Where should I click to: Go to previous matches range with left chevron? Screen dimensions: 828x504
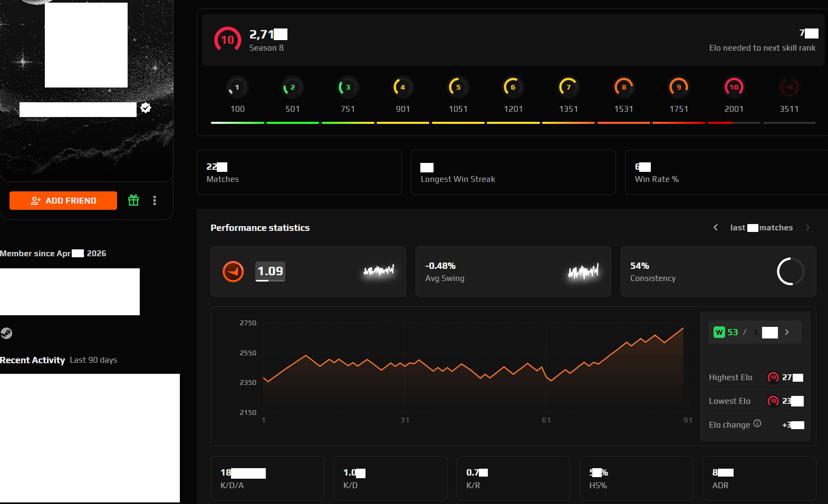click(716, 228)
